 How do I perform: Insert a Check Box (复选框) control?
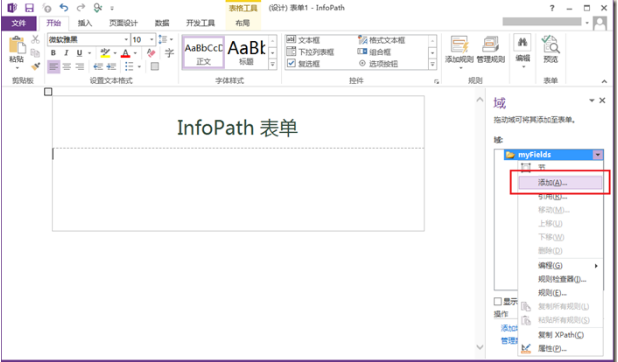pos(303,63)
